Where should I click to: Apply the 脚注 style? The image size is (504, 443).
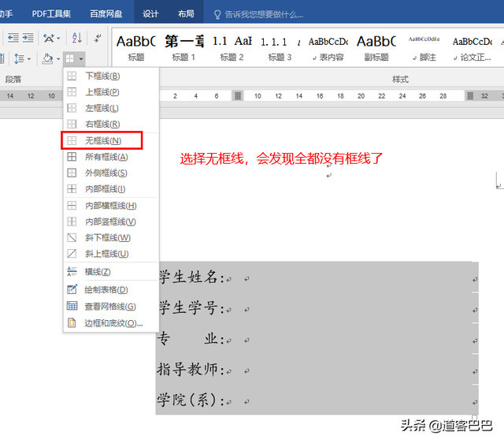tap(424, 48)
